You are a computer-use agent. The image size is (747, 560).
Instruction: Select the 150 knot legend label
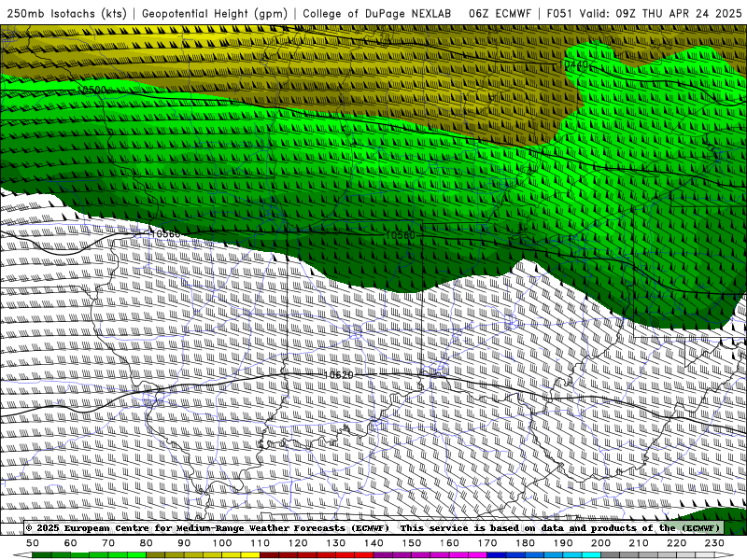[411, 543]
